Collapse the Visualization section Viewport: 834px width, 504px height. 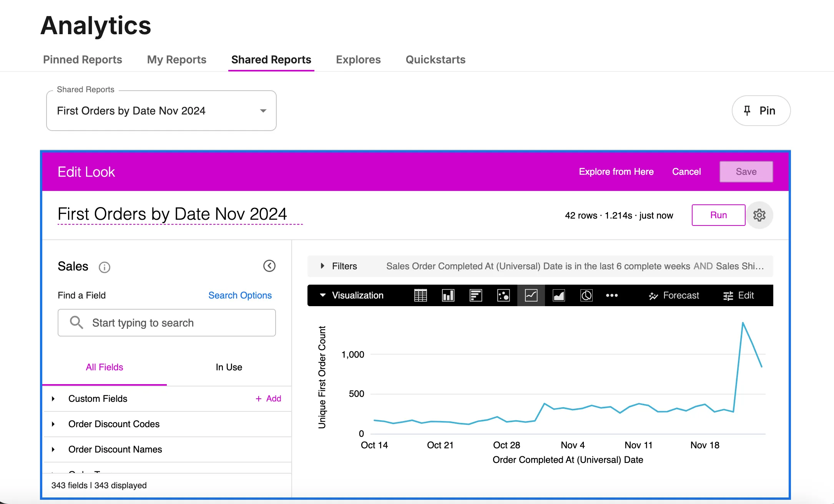(x=323, y=295)
